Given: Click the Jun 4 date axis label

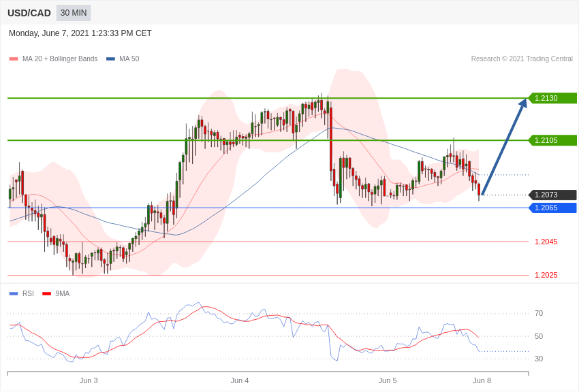Looking at the screenshot, I should 240,380.
